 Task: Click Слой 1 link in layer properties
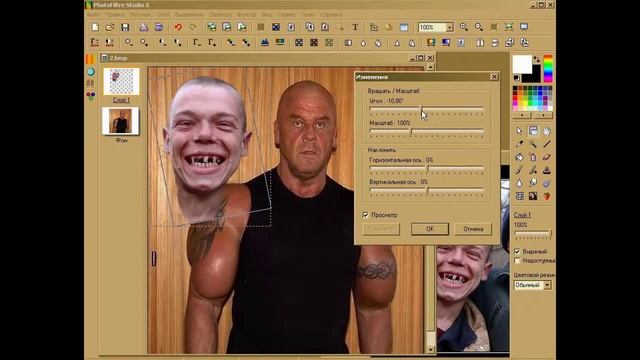pyautogui.click(x=522, y=215)
